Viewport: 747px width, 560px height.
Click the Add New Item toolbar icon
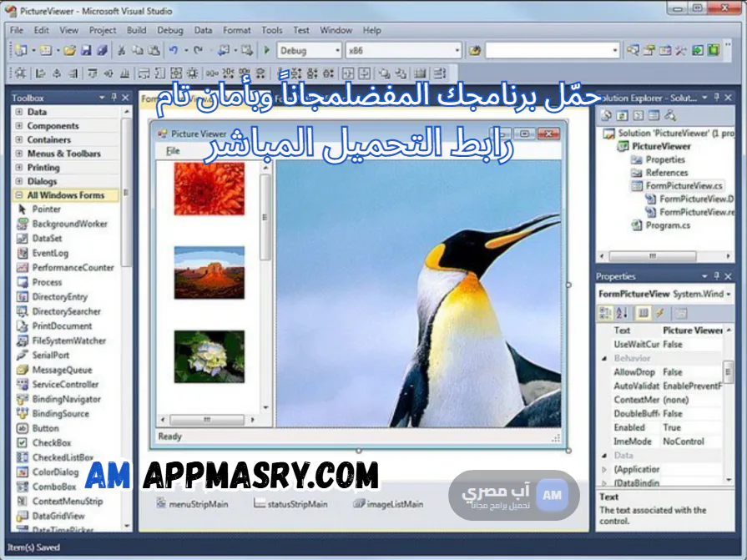point(46,50)
